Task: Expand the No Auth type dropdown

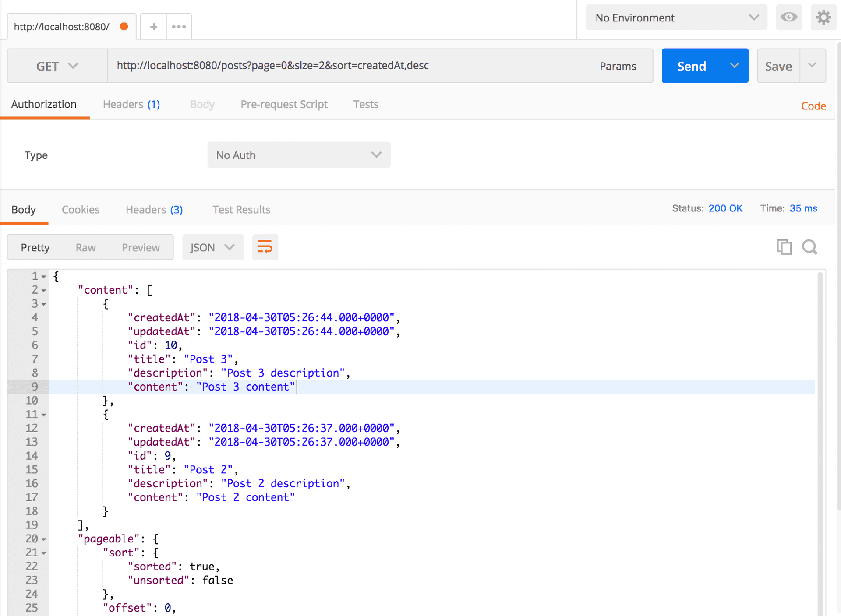Action: pos(299,155)
